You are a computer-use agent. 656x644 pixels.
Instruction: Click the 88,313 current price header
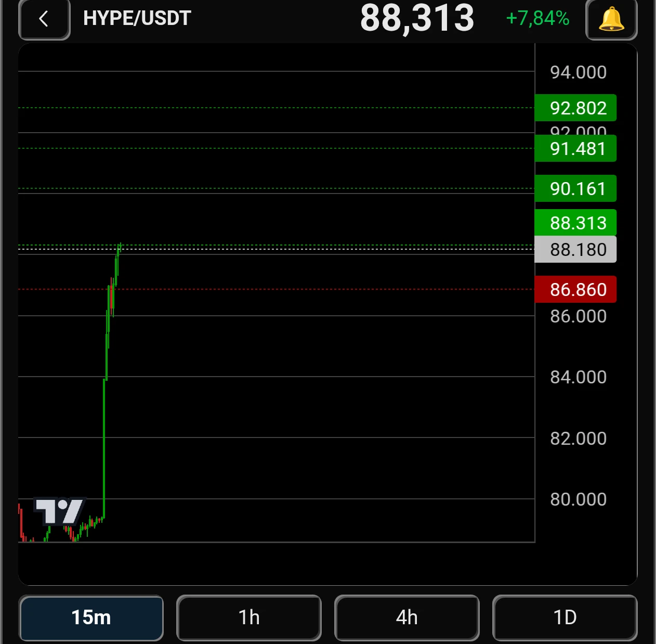[417, 18]
